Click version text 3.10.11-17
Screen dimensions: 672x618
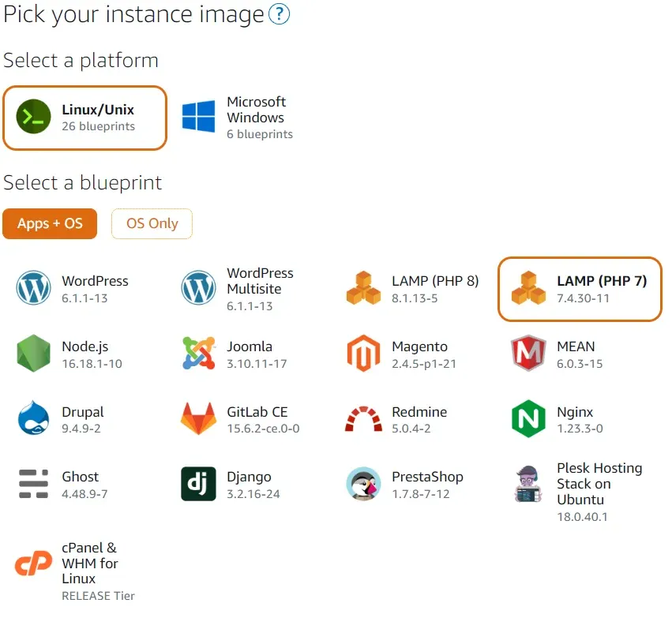click(x=257, y=364)
